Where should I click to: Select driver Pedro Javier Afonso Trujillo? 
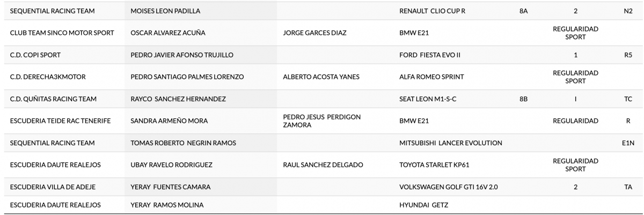click(x=182, y=55)
